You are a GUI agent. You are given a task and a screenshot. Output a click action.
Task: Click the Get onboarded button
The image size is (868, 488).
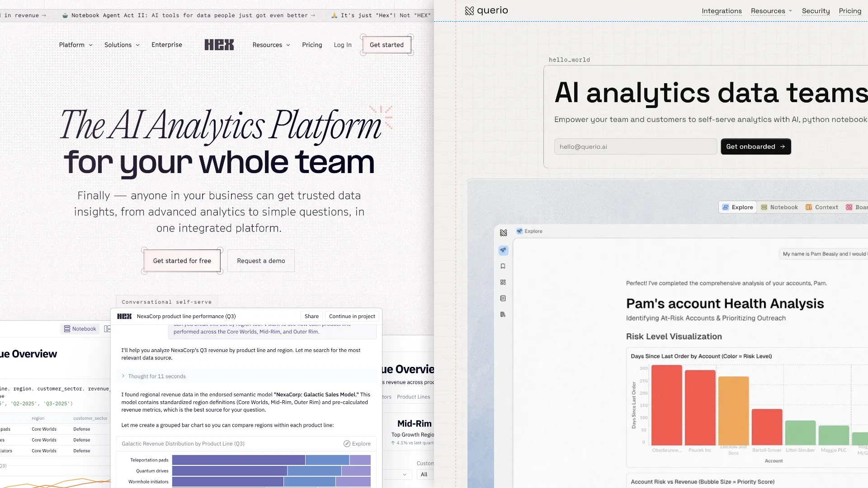[755, 147]
